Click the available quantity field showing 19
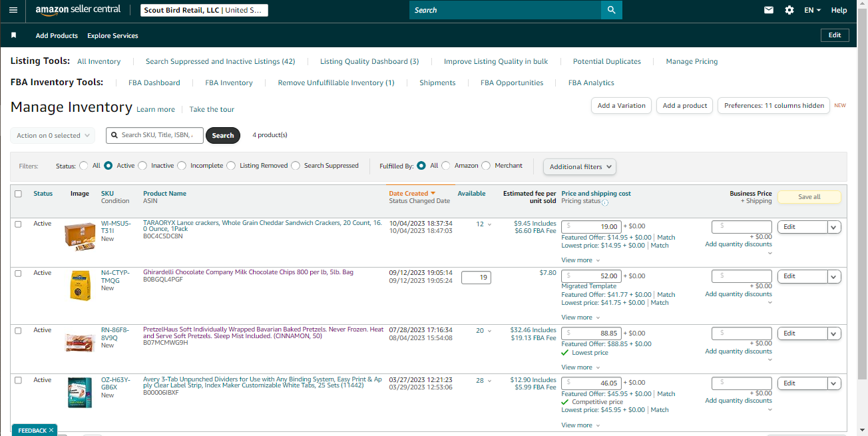This screenshot has width=868, height=436. 476,278
